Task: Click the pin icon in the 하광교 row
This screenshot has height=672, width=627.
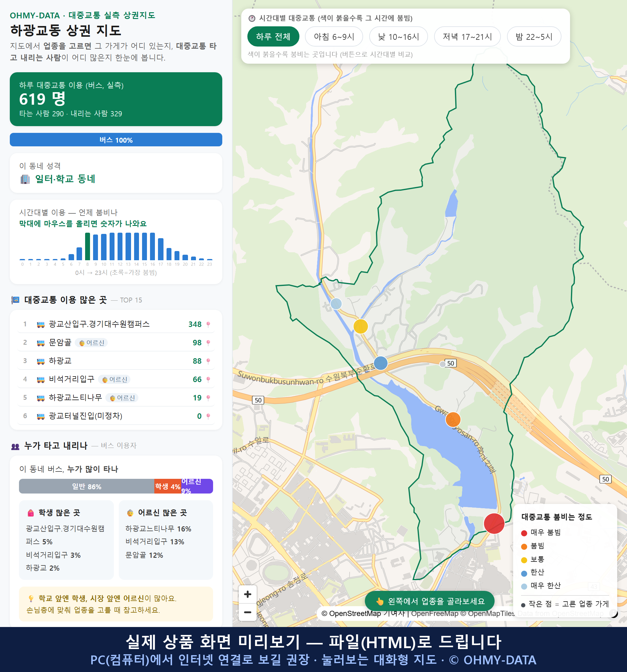Action: click(208, 361)
